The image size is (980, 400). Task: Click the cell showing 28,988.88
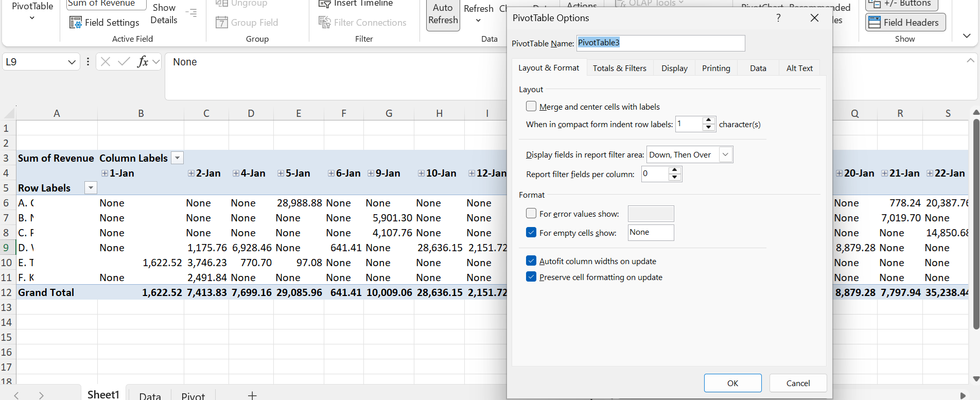click(x=299, y=203)
